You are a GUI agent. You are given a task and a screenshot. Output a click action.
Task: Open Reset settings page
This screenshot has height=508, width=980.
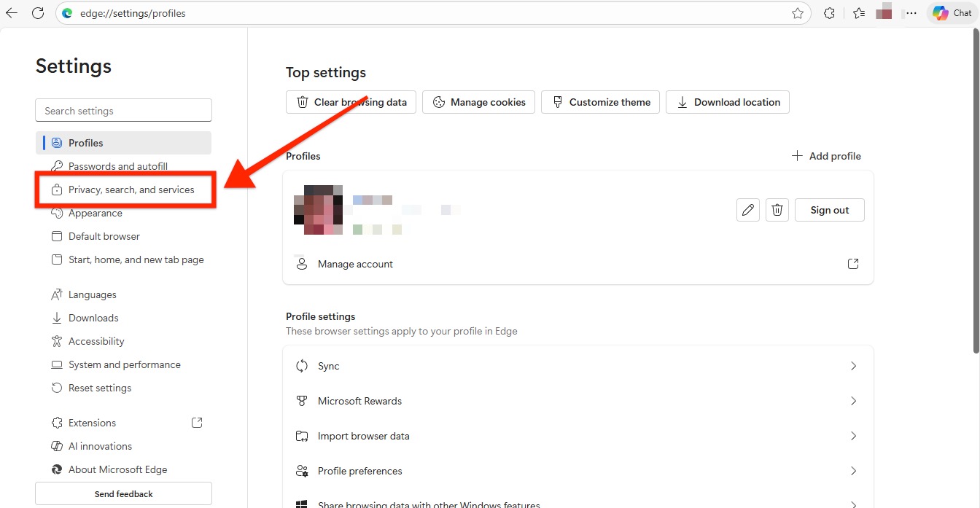[x=123, y=388]
